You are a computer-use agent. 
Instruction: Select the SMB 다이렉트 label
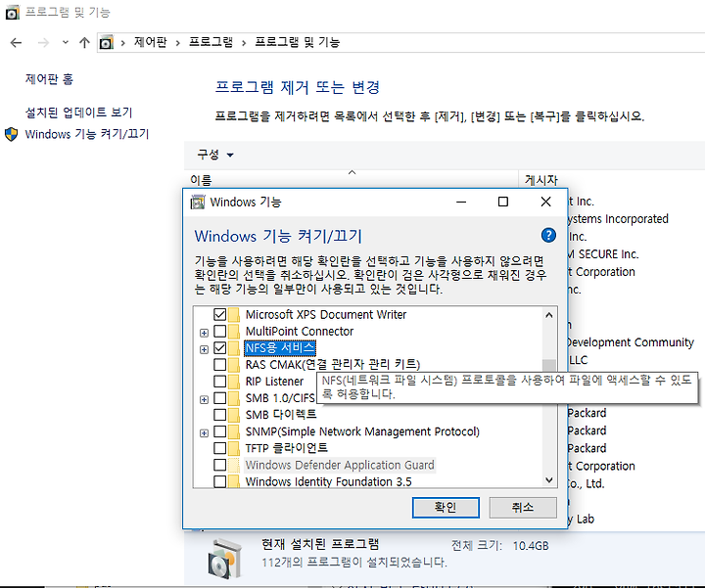pos(281,415)
